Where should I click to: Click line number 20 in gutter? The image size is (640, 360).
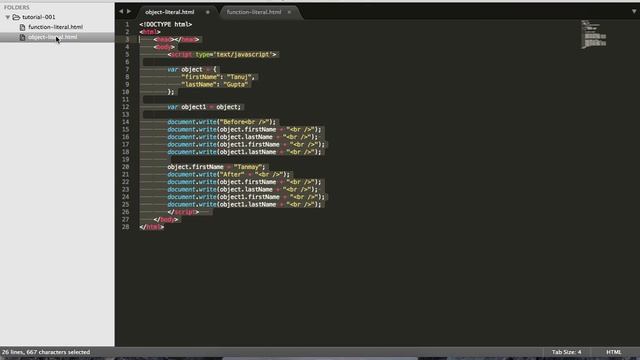125,167
